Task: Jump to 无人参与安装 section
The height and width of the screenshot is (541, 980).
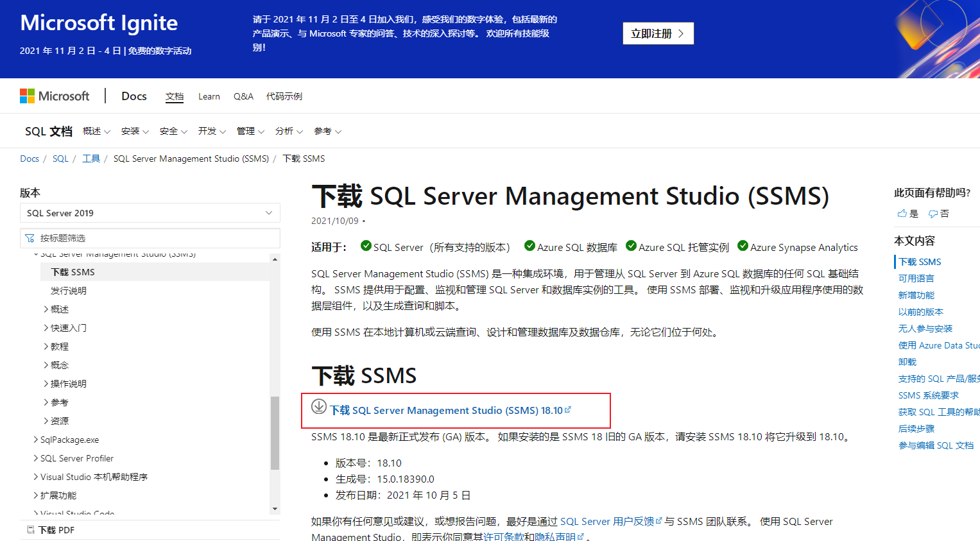Action: pyautogui.click(x=925, y=329)
